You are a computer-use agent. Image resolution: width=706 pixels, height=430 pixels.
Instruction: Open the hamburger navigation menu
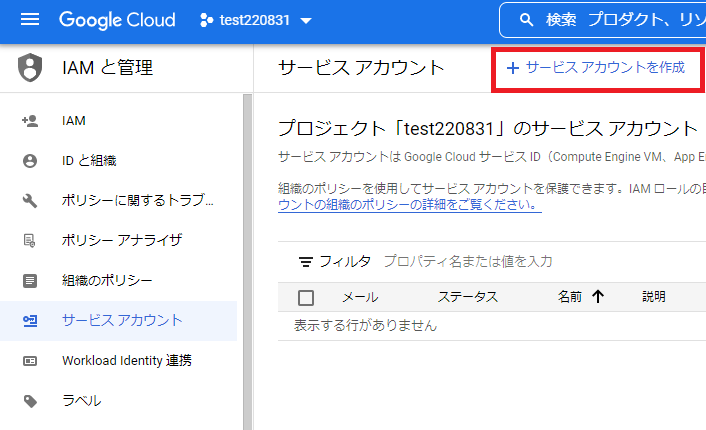pos(30,20)
